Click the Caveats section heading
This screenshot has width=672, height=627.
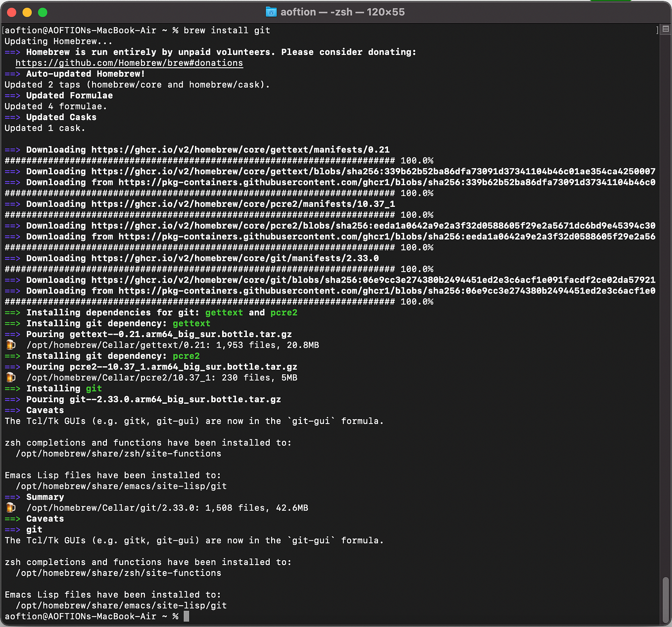45,410
